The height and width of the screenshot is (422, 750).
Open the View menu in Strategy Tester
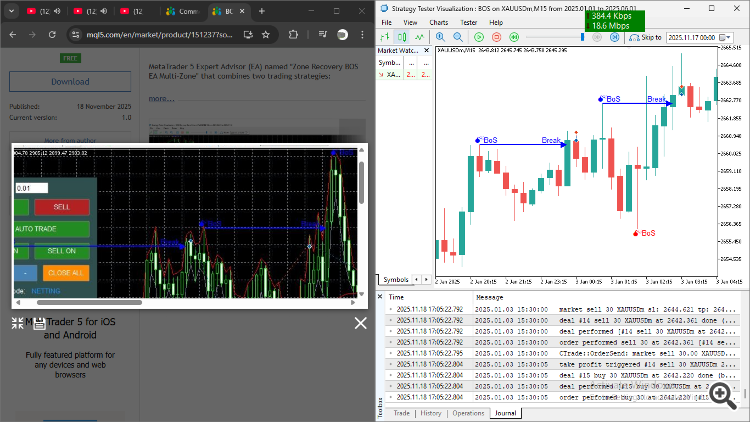click(x=410, y=22)
